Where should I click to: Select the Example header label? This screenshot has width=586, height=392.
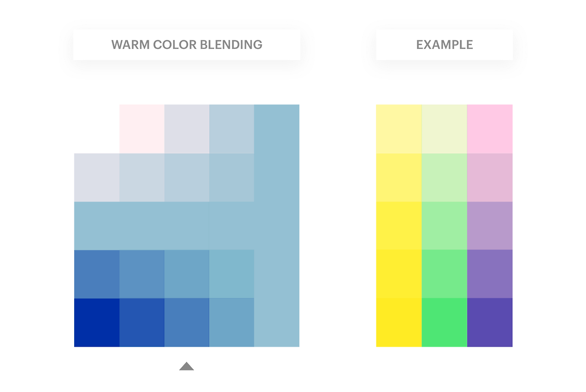pyautogui.click(x=445, y=45)
